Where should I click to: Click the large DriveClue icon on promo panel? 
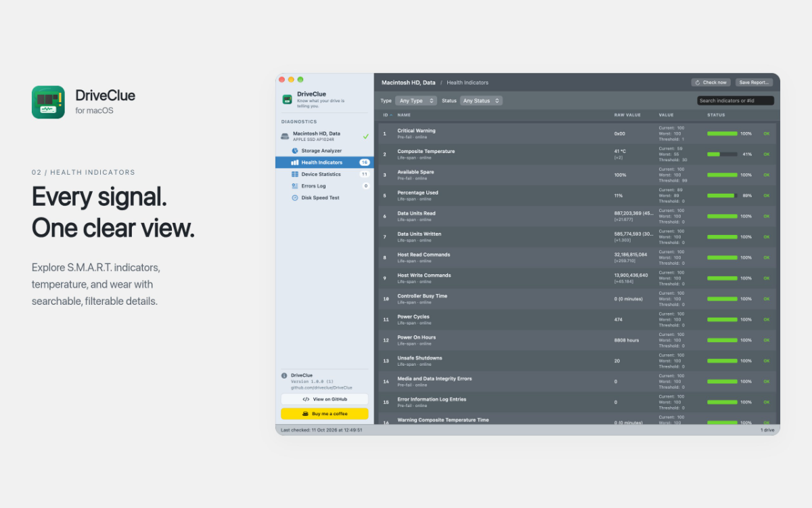click(48, 102)
